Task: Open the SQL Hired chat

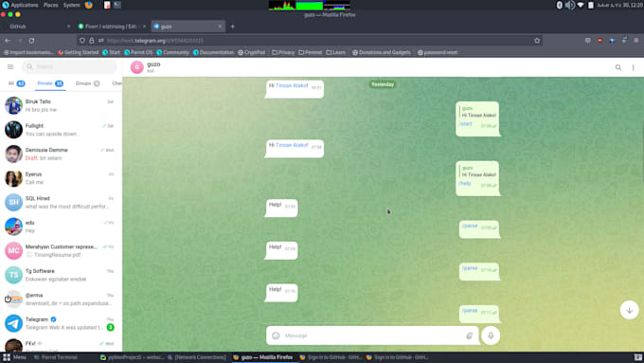Action: [x=61, y=202]
